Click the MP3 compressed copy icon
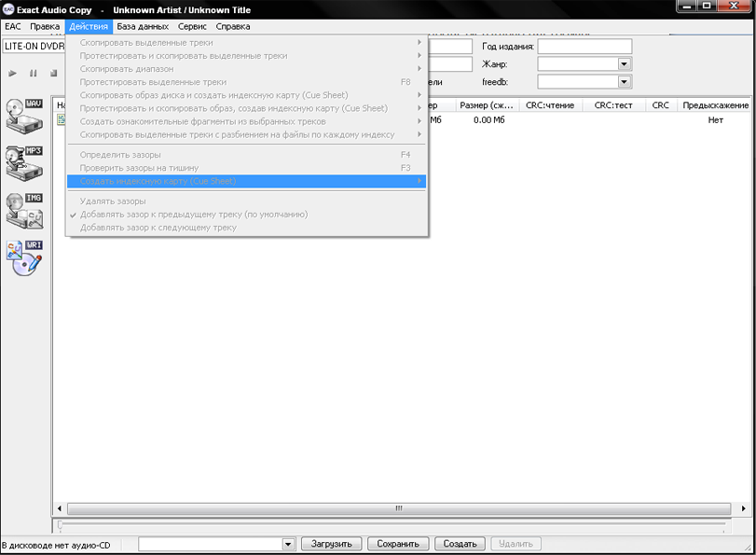Image resolution: width=756 pixels, height=555 pixels. 24,163
